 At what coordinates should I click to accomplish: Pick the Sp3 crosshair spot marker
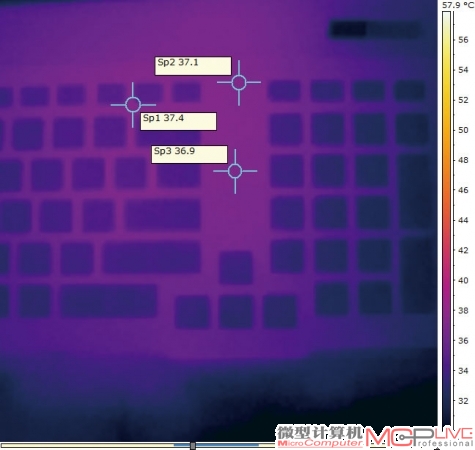coord(235,171)
